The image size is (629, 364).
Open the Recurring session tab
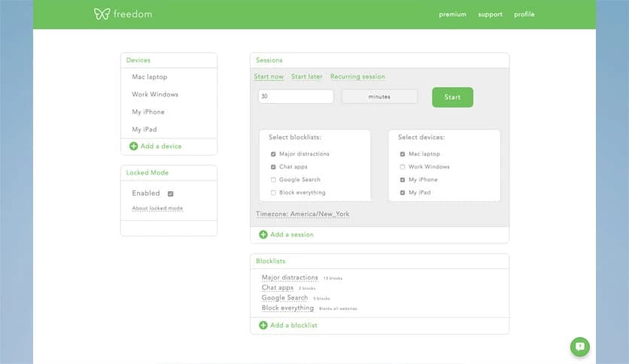coord(357,77)
